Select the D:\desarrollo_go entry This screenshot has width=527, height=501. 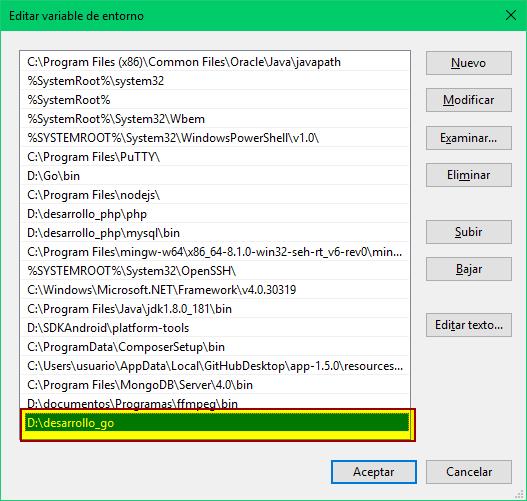point(217,423)
